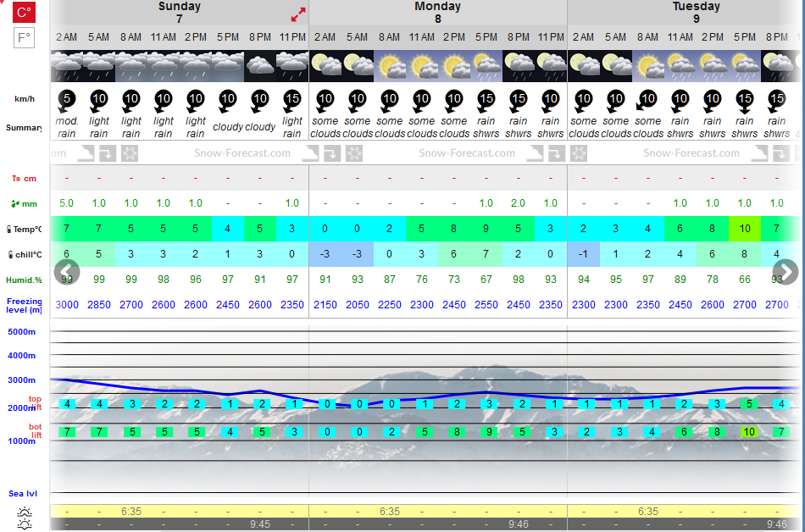The height and width of the screenshot is (532, 805).
Task: Click Tuesday 8 AM wind direction icon
Action: (647, 101)
